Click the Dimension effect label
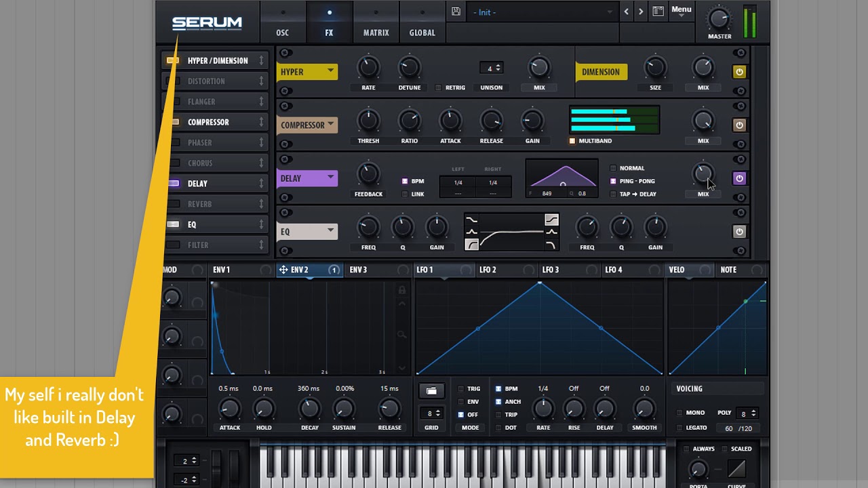Image resolution: width=868 pixels, height=488 pixels. pos(601,72)
